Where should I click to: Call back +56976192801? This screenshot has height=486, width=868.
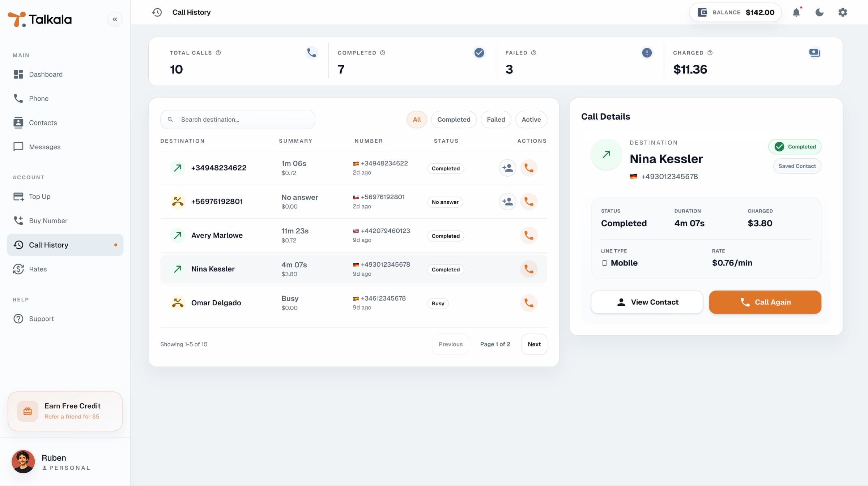point(529,202)
